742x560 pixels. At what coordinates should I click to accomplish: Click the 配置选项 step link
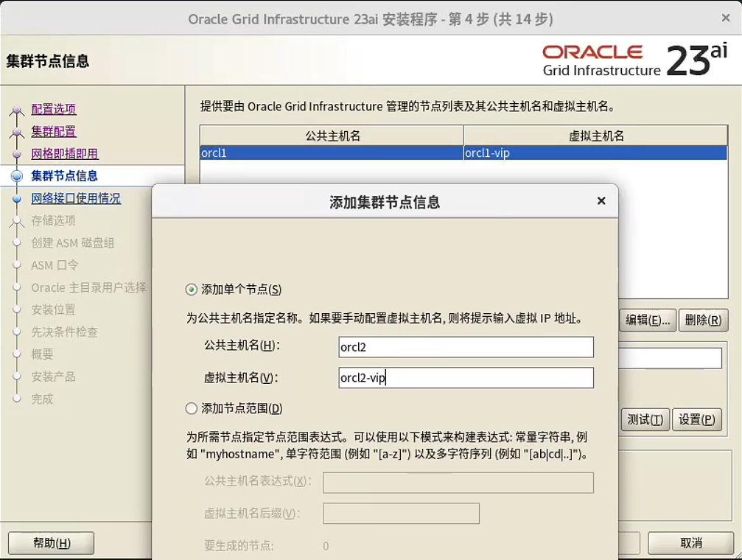click(x=54, y=109)
